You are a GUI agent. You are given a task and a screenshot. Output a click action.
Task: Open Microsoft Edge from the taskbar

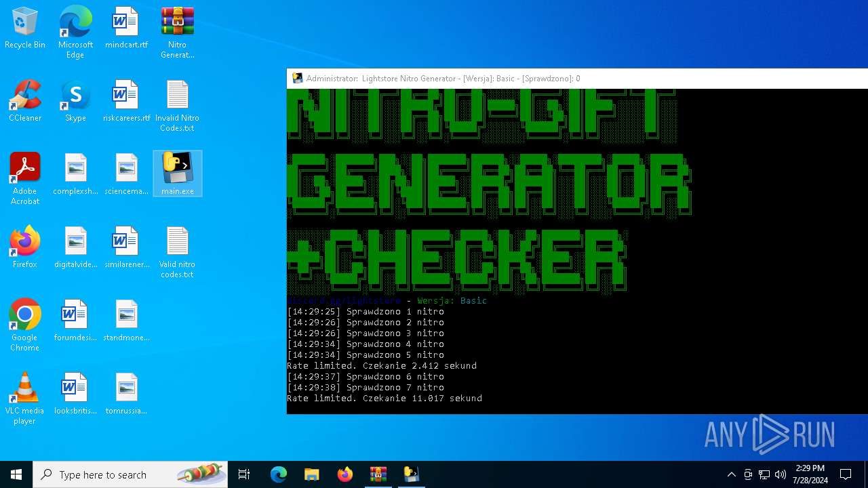tap(279, 474)
